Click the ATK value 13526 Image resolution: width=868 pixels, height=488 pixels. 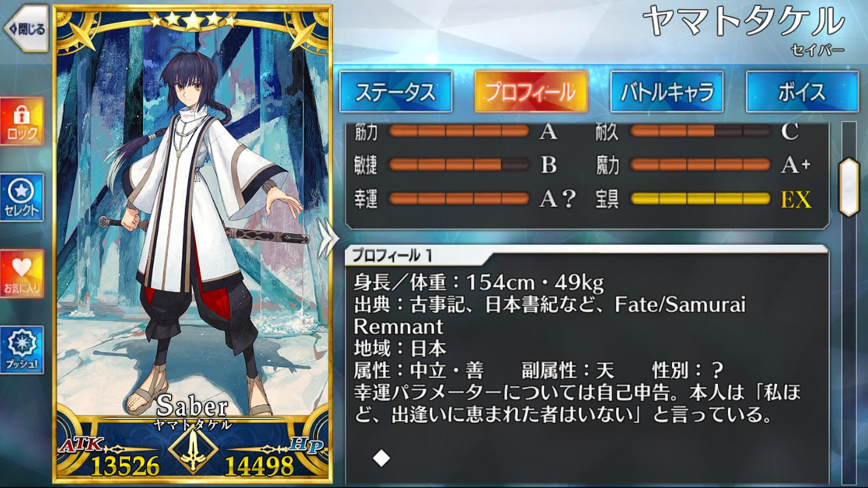coord(125,466)
